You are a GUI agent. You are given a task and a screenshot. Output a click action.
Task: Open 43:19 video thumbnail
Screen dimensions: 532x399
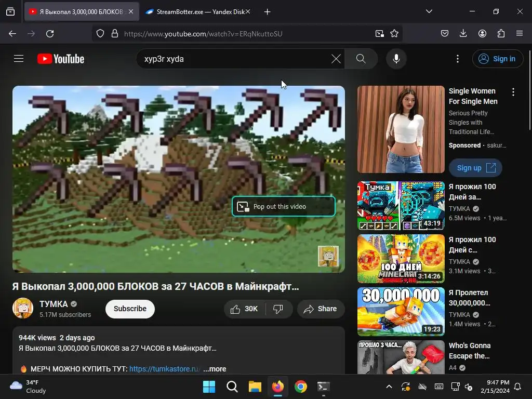coord(401,206)
